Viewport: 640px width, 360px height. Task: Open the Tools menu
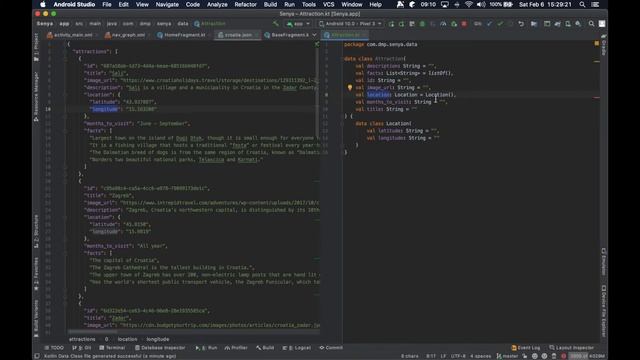[x=309, y=4]
